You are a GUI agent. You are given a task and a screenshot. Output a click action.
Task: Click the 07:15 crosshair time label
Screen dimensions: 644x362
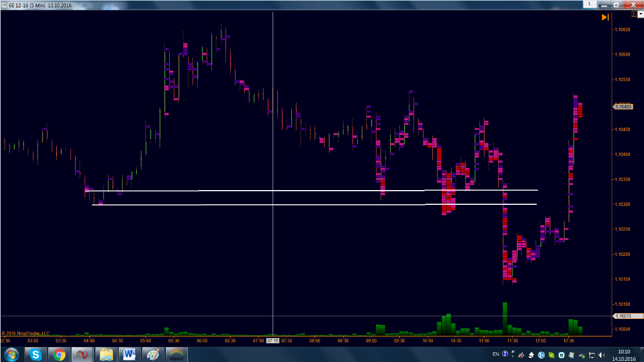[x=273, y=340]
